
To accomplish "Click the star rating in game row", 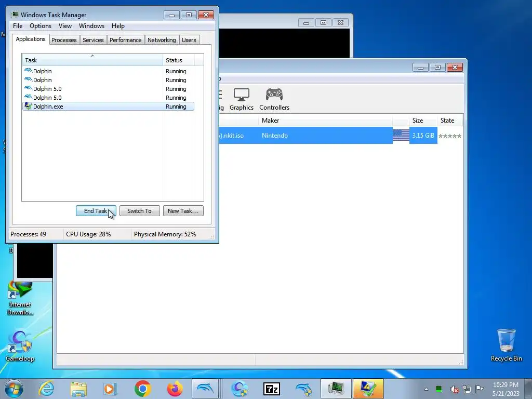I will pyautogui.click(x=449, y=136).
